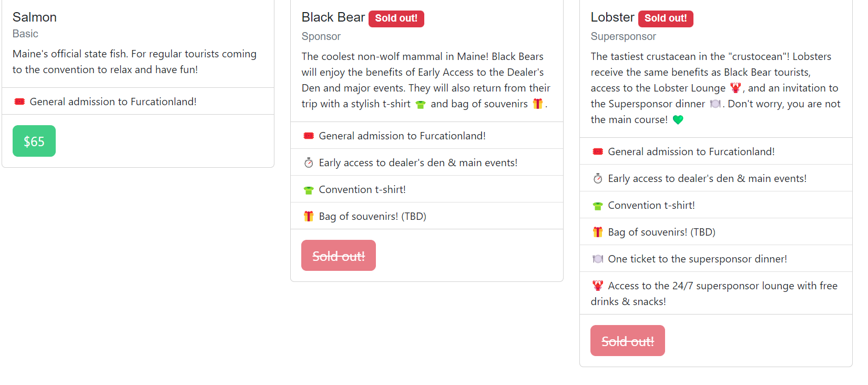Click One ticket to the supersponsor dinner item
Viewport: 868px width, 385px height.
pos(697,259)
